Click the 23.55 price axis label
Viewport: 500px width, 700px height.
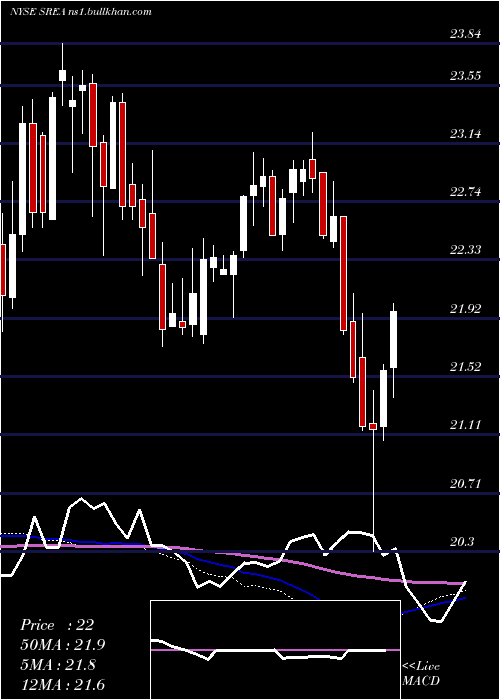pos(466,75)
